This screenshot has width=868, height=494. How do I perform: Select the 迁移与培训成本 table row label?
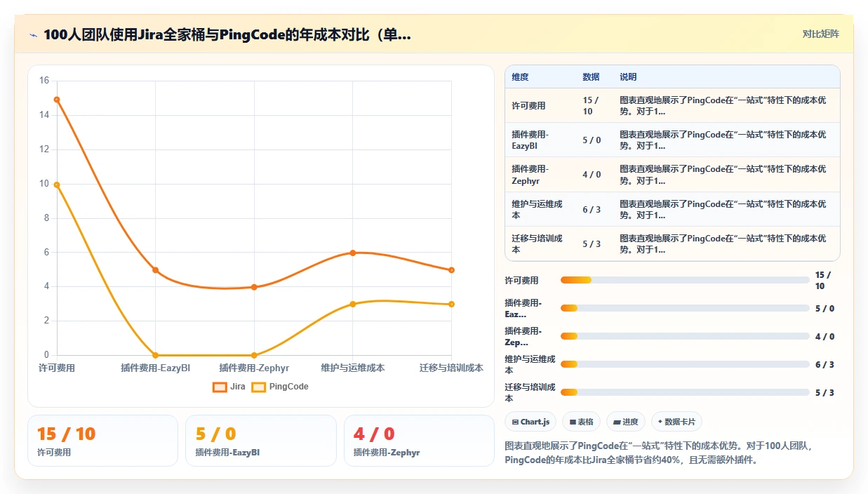537,243
